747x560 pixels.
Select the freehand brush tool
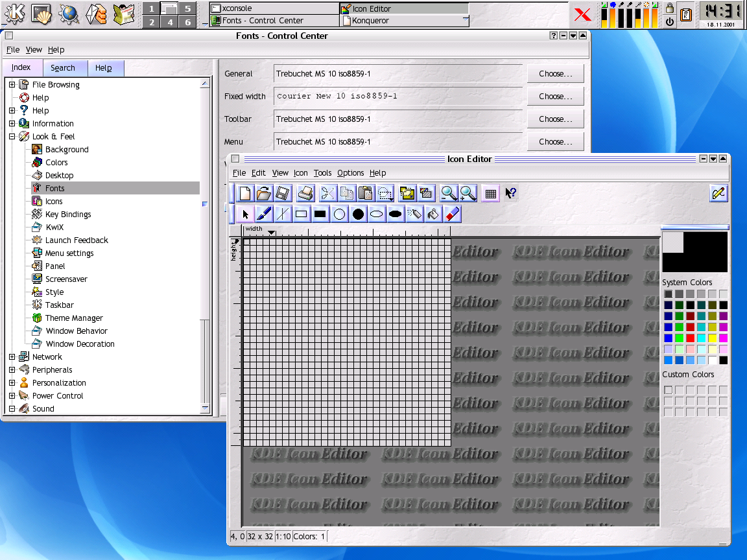point(263,215)
